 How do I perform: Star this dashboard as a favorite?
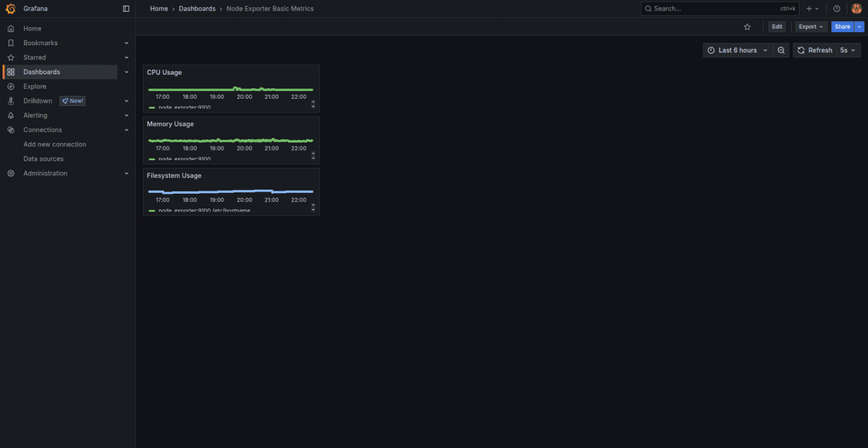tap(747, 27)
